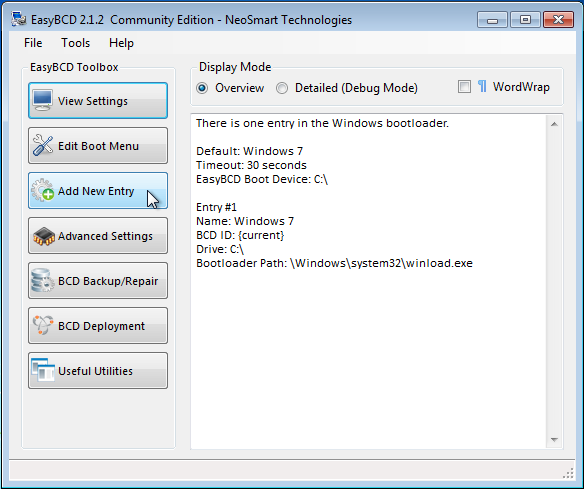Open the Tools menu

pos(76,43)
